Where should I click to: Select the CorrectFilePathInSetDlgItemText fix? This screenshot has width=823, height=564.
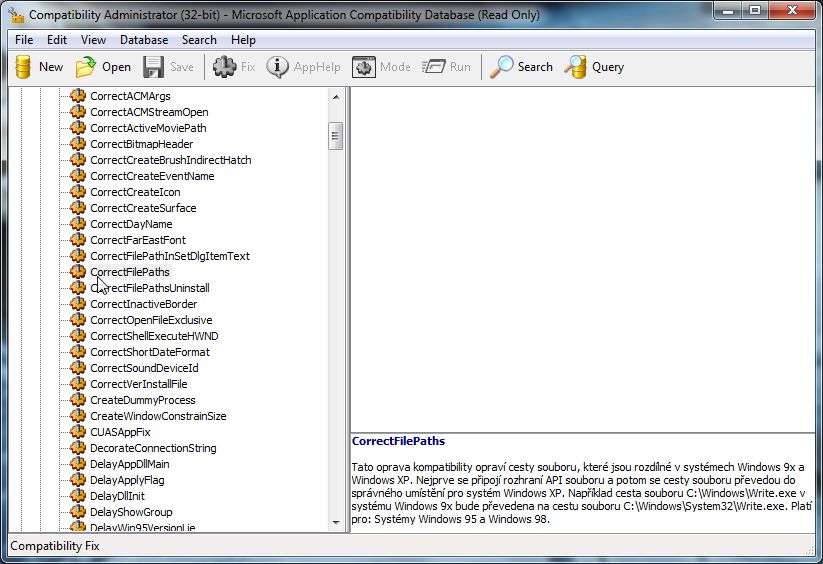[x=170, y=256]
